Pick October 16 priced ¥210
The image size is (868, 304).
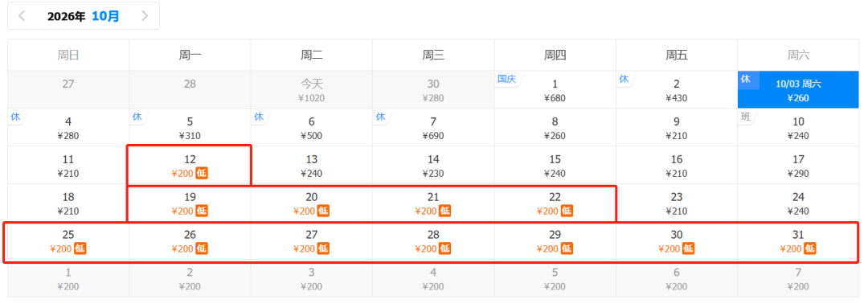[677, 165]
